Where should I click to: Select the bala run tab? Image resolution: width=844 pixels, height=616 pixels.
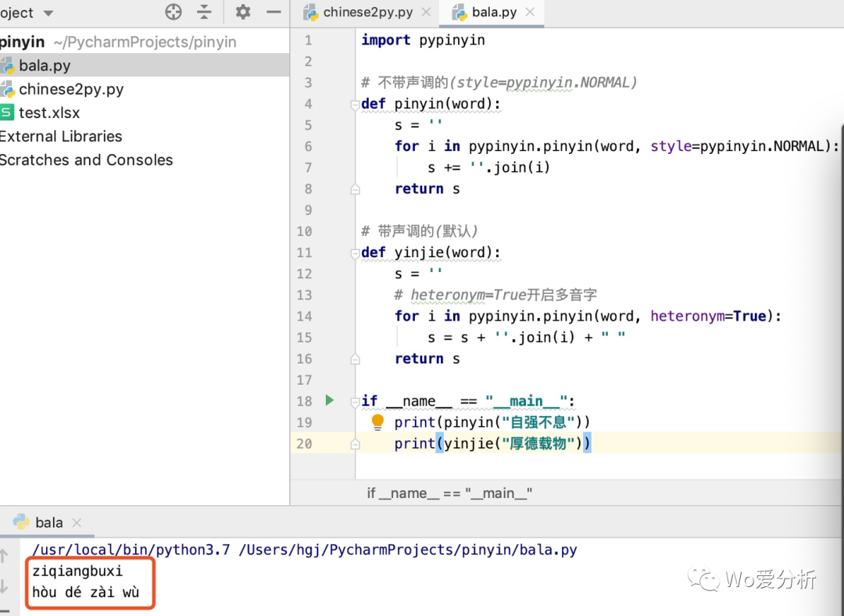tap(49, 522)
